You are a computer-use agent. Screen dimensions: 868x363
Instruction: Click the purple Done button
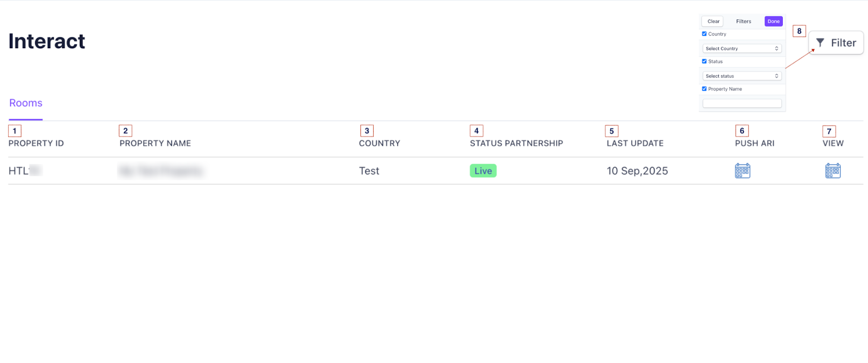pos(773,21)
